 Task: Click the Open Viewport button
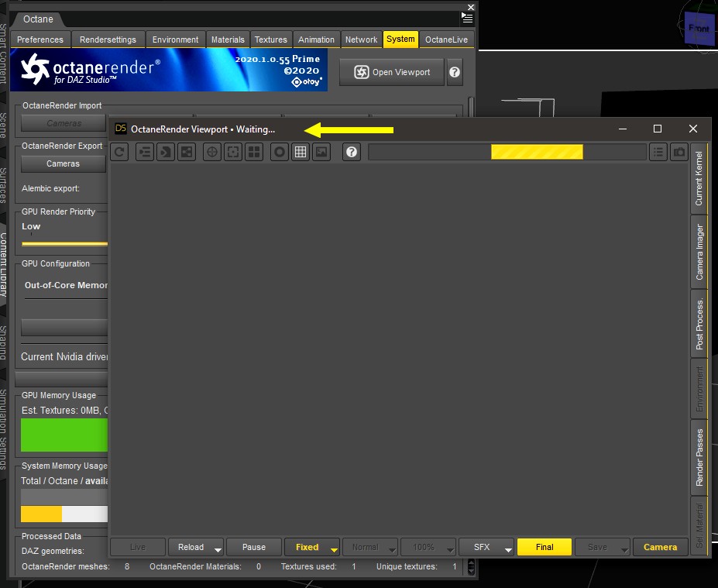(392, 72)
